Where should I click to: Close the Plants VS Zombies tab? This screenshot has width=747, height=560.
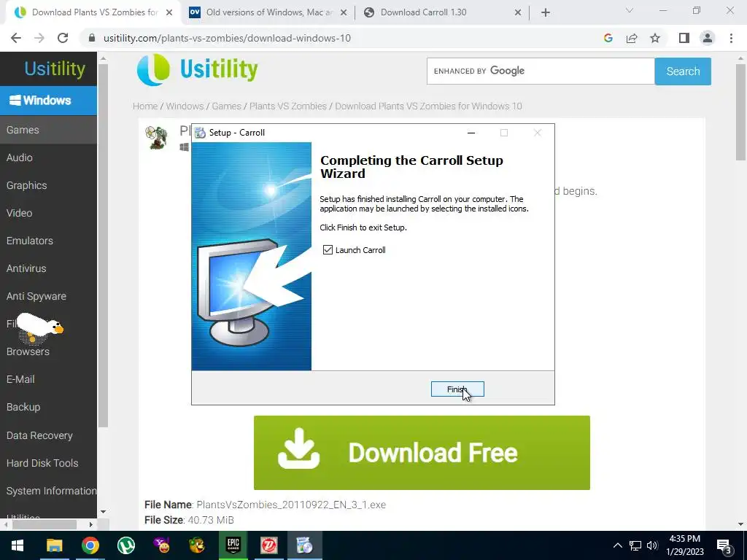(x=169, y=13)
